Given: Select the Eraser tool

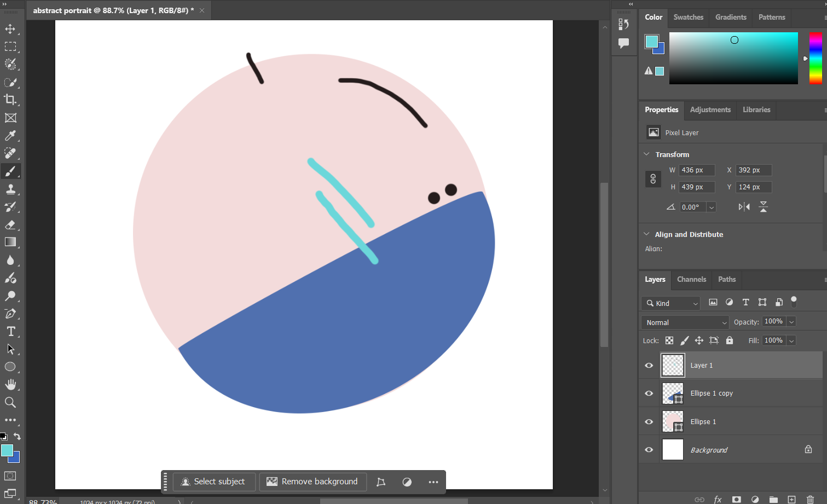Looking at the screenshot, I should pyautogui.click(x=10, y=225).
